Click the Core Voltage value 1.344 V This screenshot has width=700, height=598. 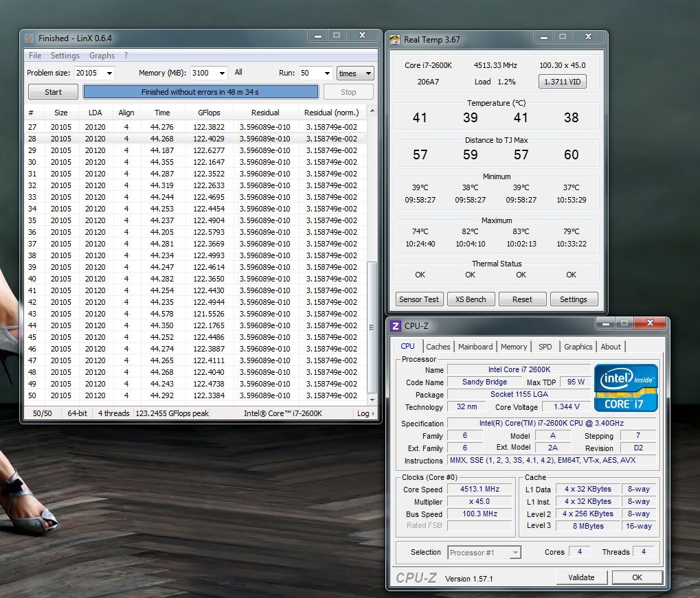[567, 407]
